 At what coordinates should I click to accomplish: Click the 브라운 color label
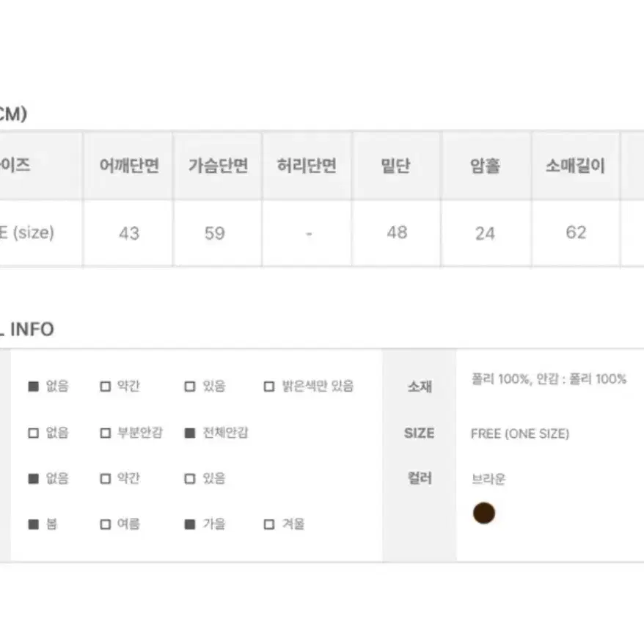489,479
